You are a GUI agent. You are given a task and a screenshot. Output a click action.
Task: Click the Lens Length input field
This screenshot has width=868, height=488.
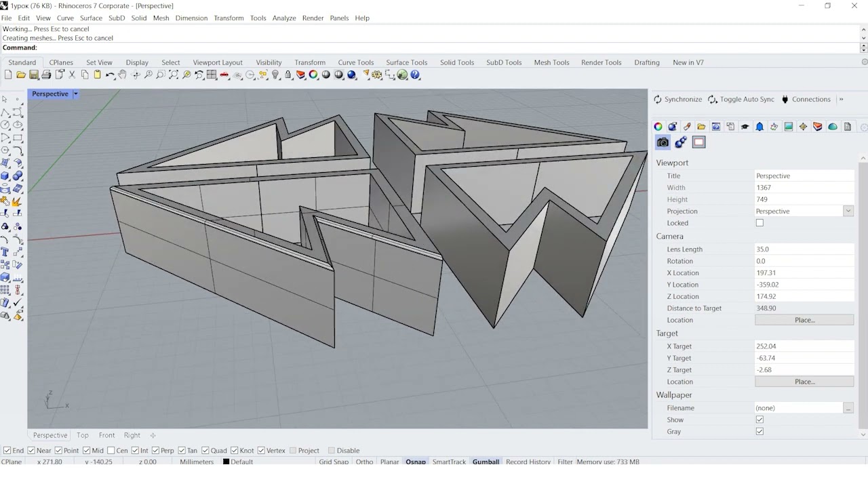point(803,249)
